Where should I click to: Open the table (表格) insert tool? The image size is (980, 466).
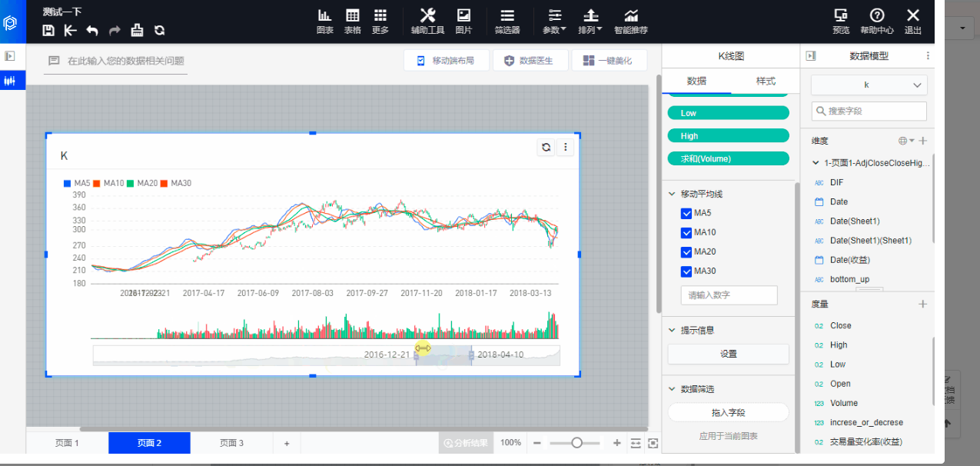(x=352, y=21)
